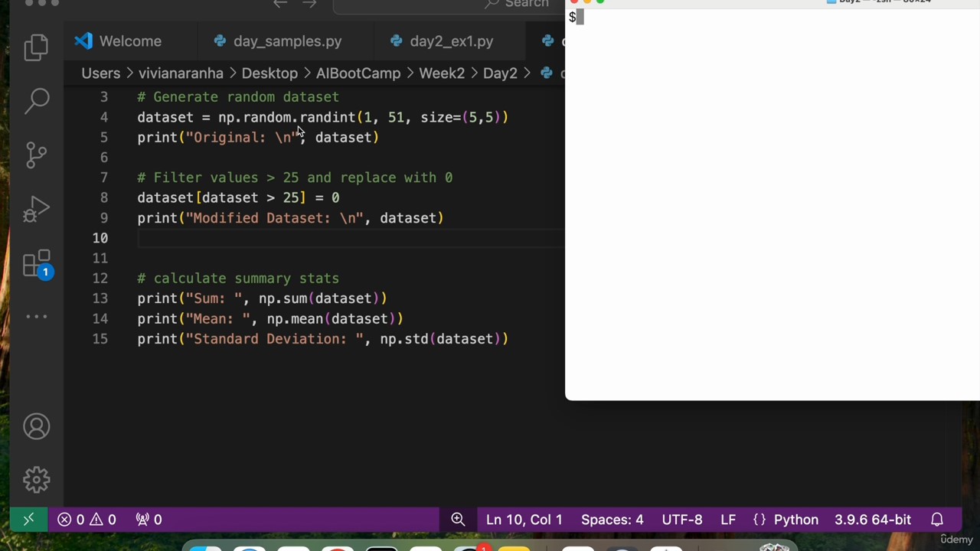
Task: Click the vivianaranha breadcrumb segment
Action: coord(181,73)
